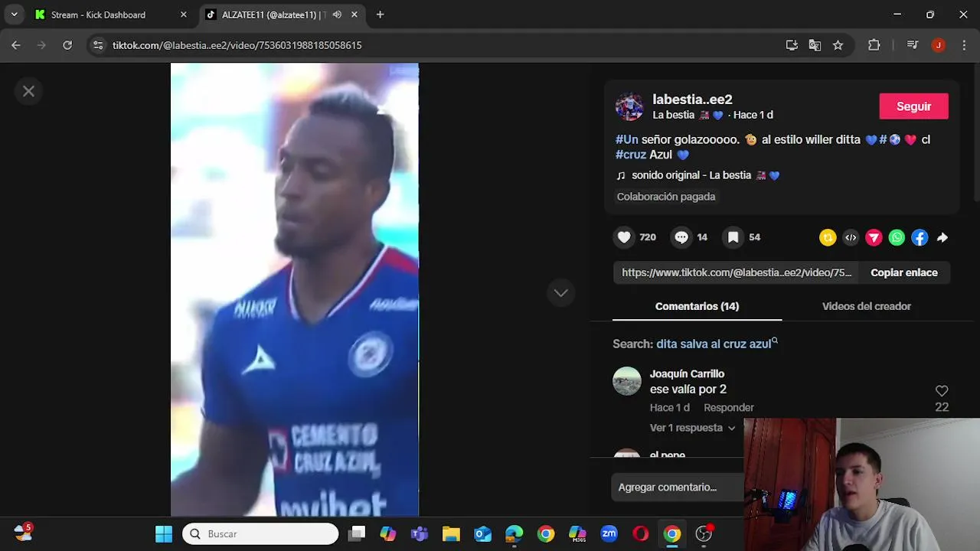Send video to friends via red arrow icon
The height and width of the screenshot is (551, 980).
pos(874,238)
